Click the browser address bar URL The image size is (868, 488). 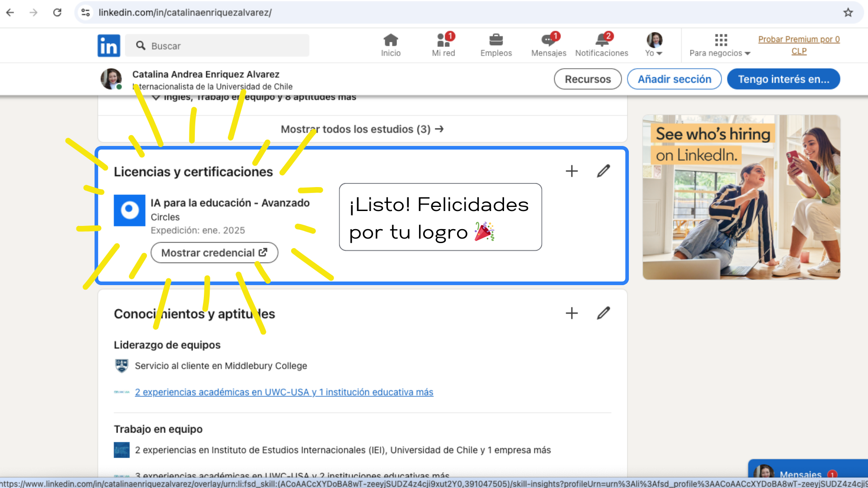(185, 12)
